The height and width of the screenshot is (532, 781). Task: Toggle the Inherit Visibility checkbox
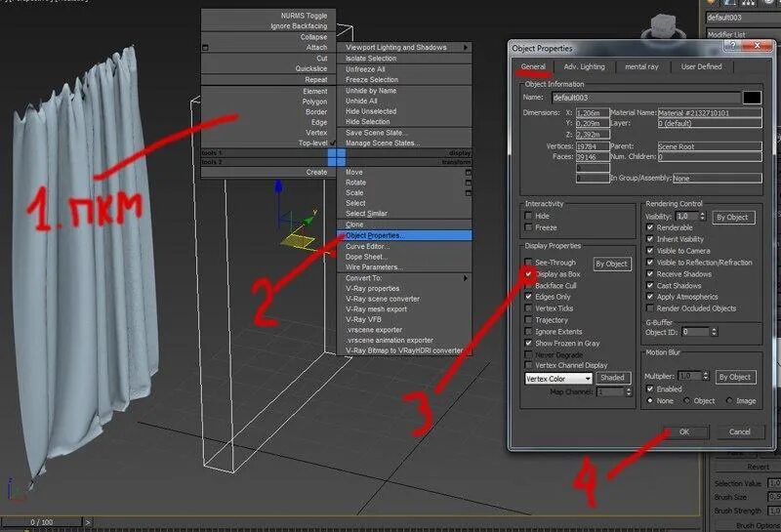click(650, 239)
